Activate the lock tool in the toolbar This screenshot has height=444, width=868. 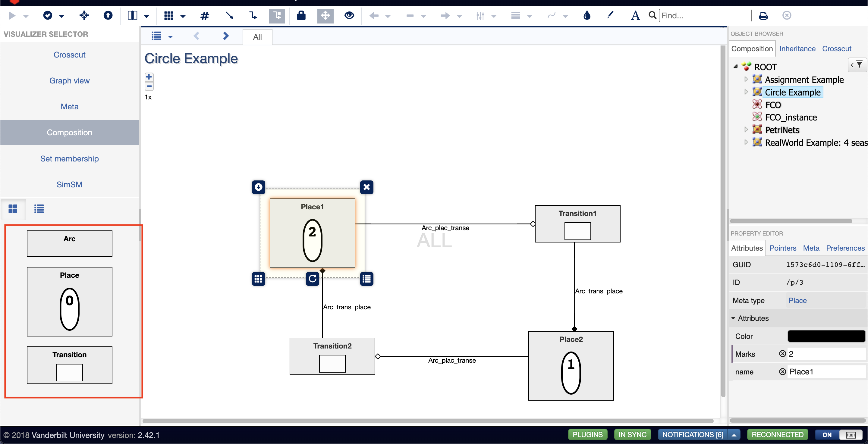point(301,15)
